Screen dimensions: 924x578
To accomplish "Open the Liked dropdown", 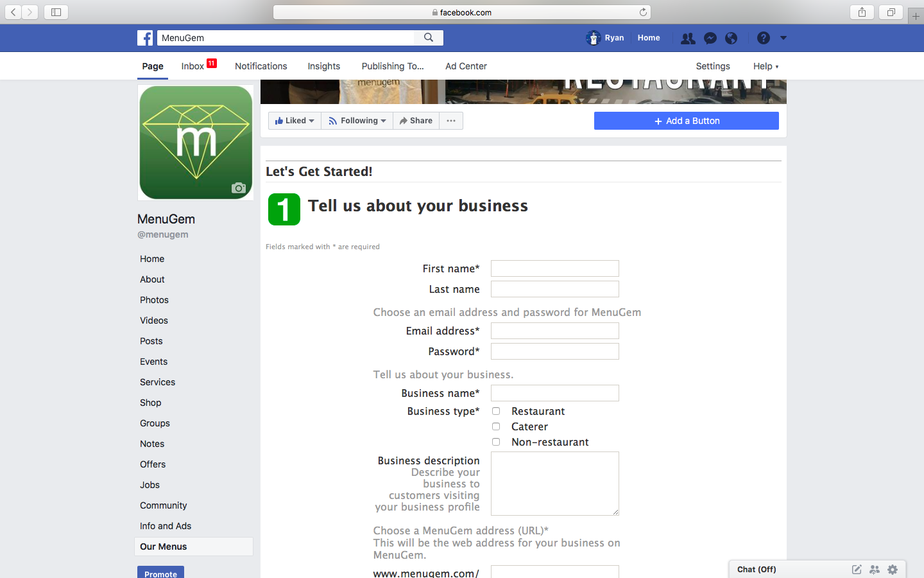I will (295, 121).
